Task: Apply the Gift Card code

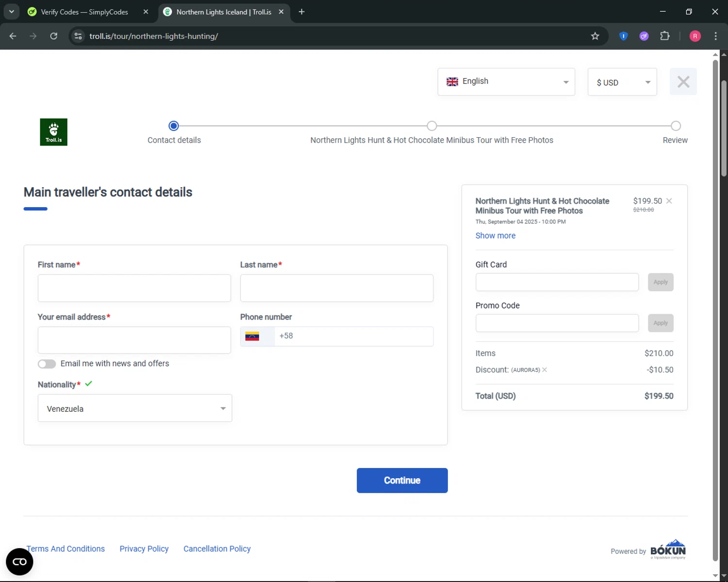Action: (x=661, y=282)
